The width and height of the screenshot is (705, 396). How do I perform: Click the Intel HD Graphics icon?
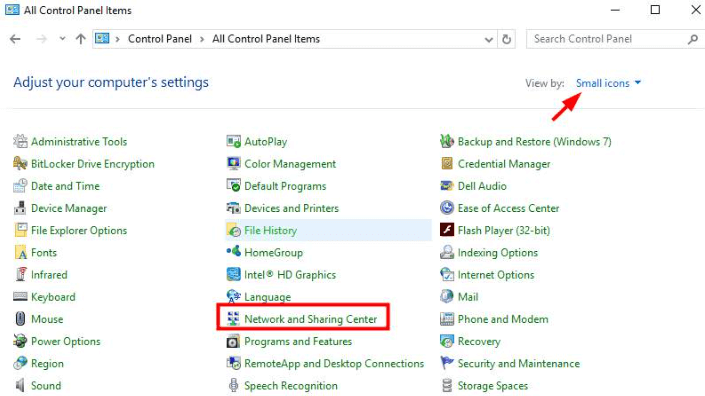pos(233,275)
